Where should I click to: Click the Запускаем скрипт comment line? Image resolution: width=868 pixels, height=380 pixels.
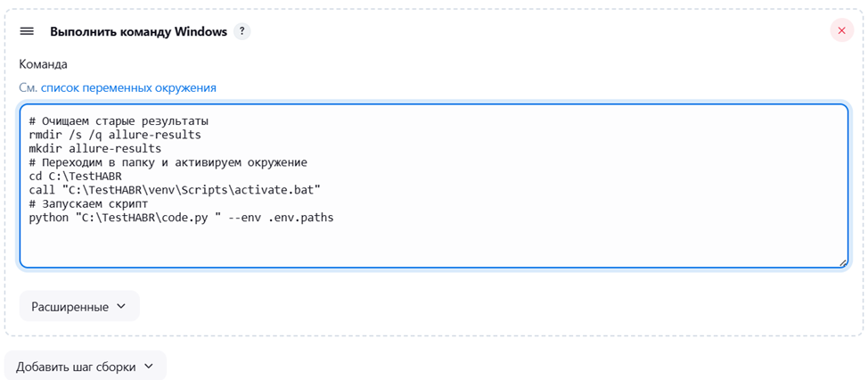click(x=88, y=204)
